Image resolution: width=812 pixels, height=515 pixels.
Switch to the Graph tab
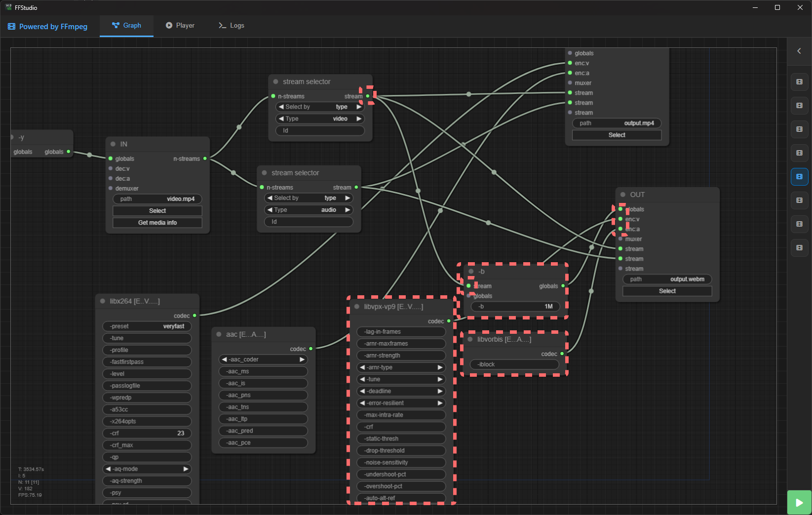pos(126,26)
